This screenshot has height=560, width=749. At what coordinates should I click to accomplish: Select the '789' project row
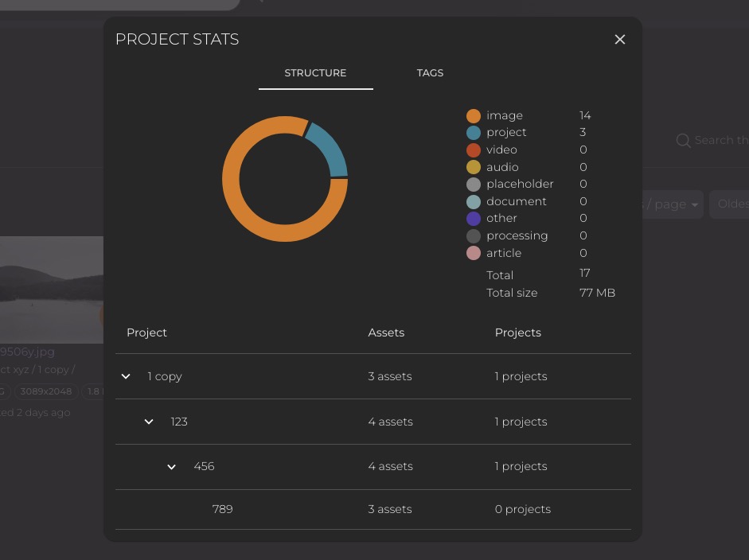(x=222, y=509)
